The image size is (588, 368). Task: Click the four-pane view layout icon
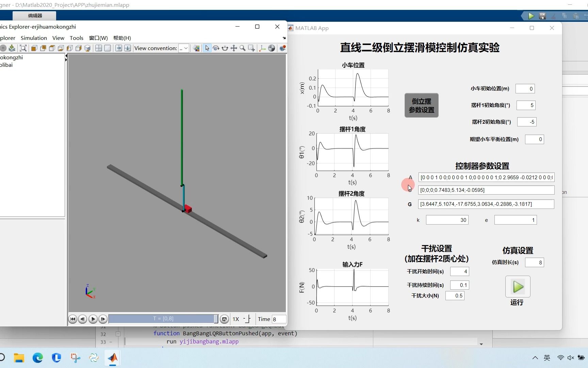coord(99,48)
